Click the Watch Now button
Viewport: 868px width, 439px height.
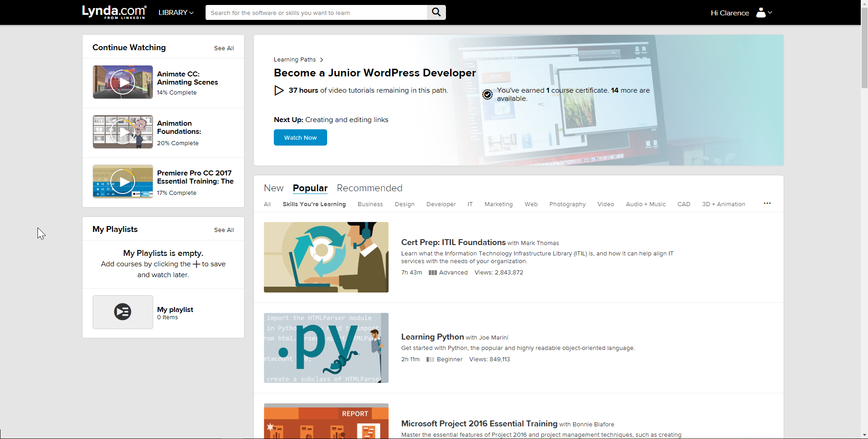click(x=300, y=137)
